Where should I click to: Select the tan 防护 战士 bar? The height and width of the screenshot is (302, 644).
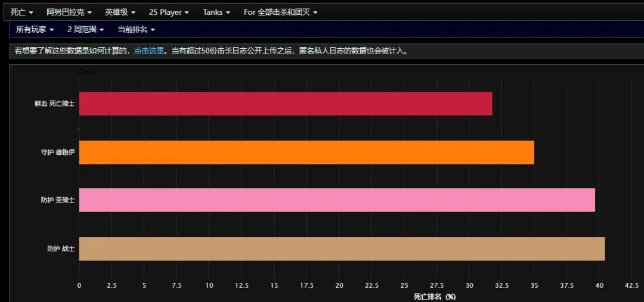pos(342,248)
